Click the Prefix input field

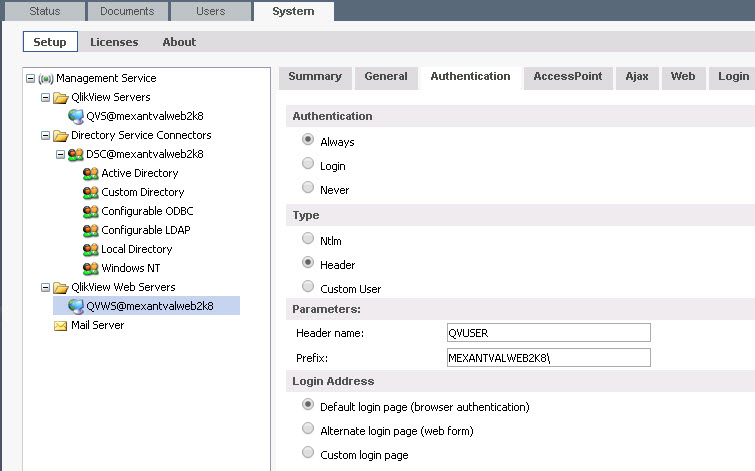click(548, 358)
